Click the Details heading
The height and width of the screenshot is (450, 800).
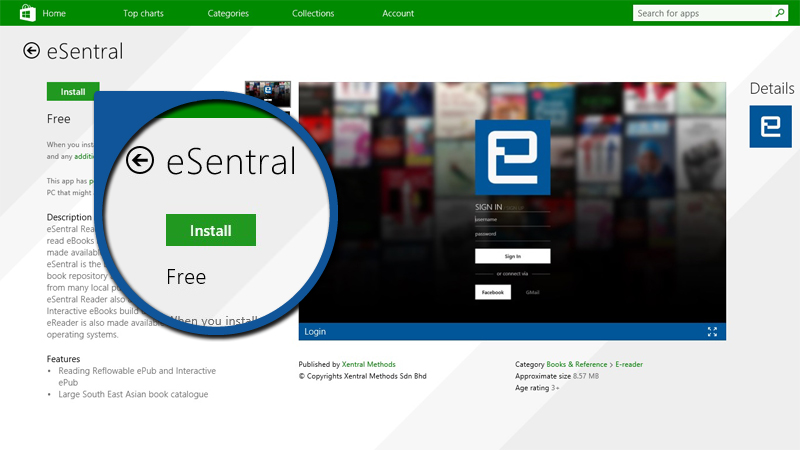click(771, 88)
